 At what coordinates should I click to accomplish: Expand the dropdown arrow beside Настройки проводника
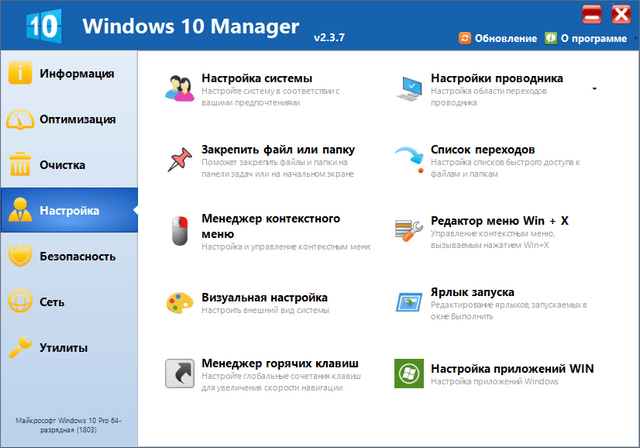[594, 88]
